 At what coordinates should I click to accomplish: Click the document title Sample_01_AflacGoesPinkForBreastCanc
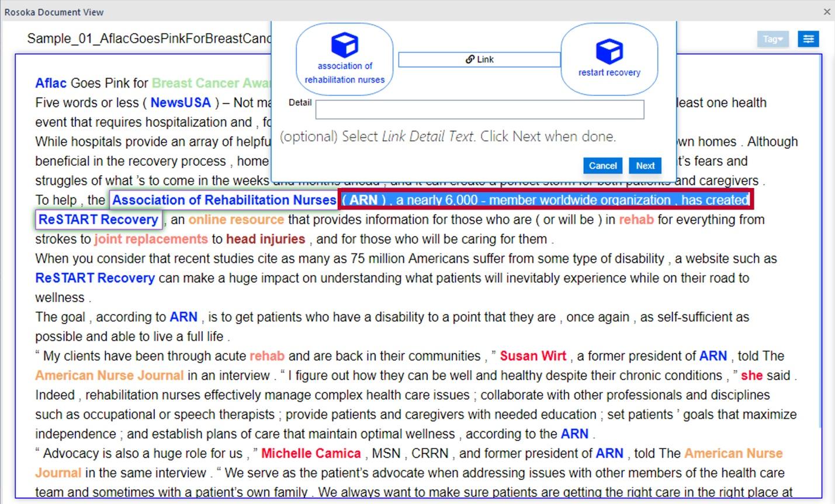(149, 39)
